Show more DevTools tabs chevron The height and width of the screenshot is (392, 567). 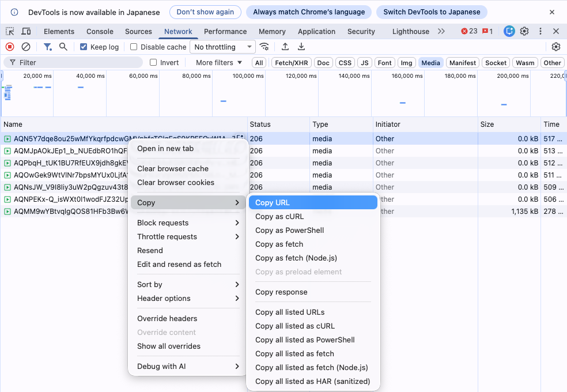pyautogui.click(x=441, y=32)
